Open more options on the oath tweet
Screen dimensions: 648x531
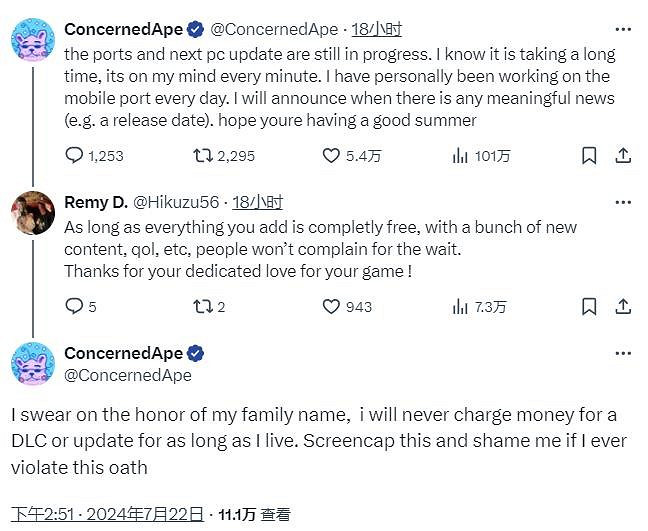click(623, 353)
